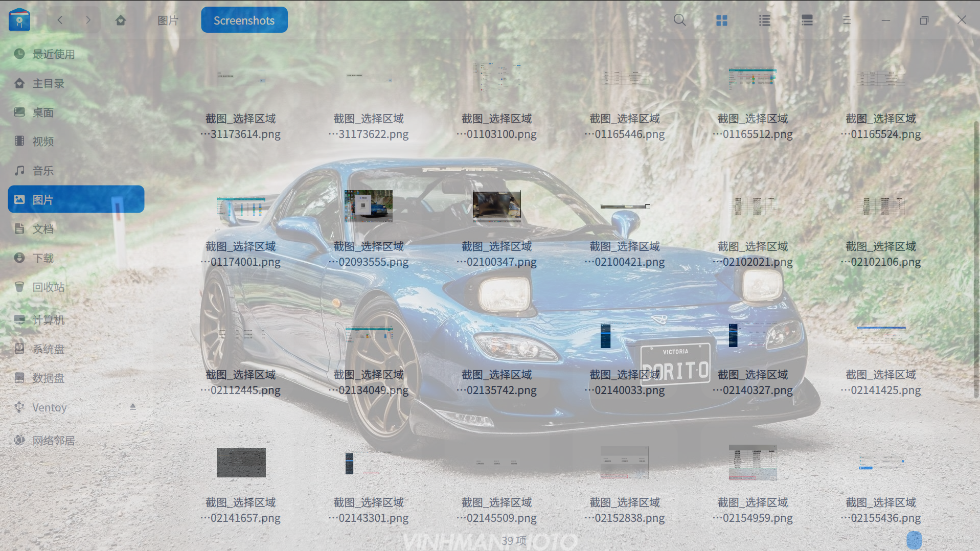Select the file name ending 02102106.png
The width and height of the screenshot is (980, 551).
tap(881, 254)
